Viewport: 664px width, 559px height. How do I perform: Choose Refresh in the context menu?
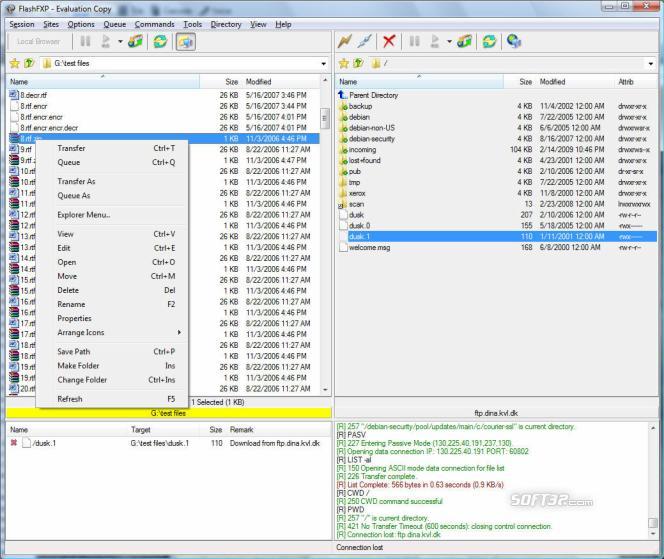[x=113, y=399]
